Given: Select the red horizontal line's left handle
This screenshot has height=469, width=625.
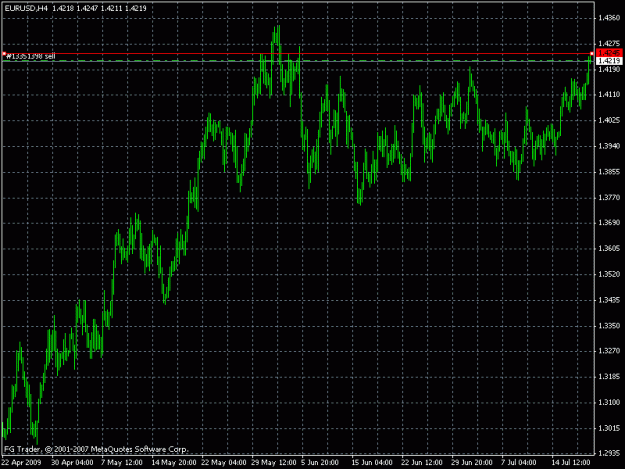Looking at the screenshot, I should click(x=4, y=53).
